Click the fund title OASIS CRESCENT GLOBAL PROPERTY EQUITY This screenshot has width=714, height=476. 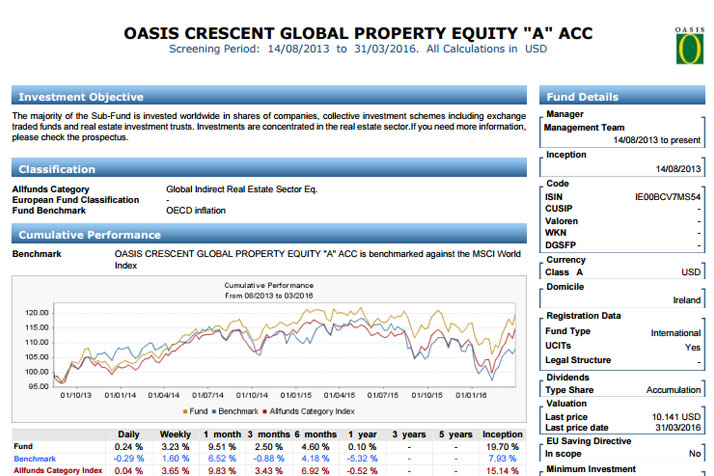click(x=358, y=33)
